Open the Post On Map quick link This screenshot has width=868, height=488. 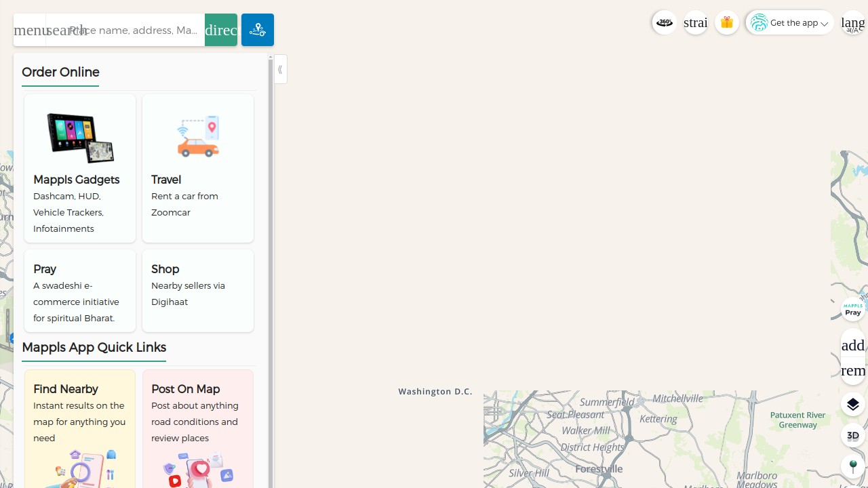click(198, 429)
